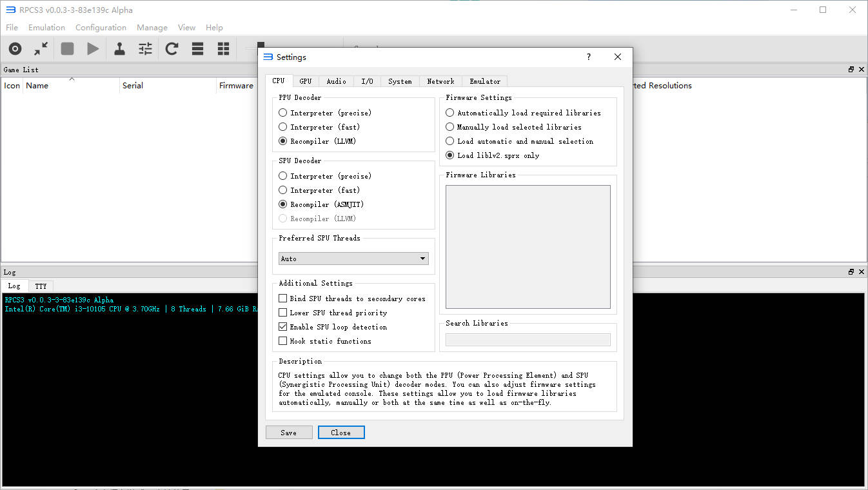Enable Bind SPU threads to secondary cores
Image resolution: width=868 pixels, height=490 pixels.
click(x=352, y=299)
